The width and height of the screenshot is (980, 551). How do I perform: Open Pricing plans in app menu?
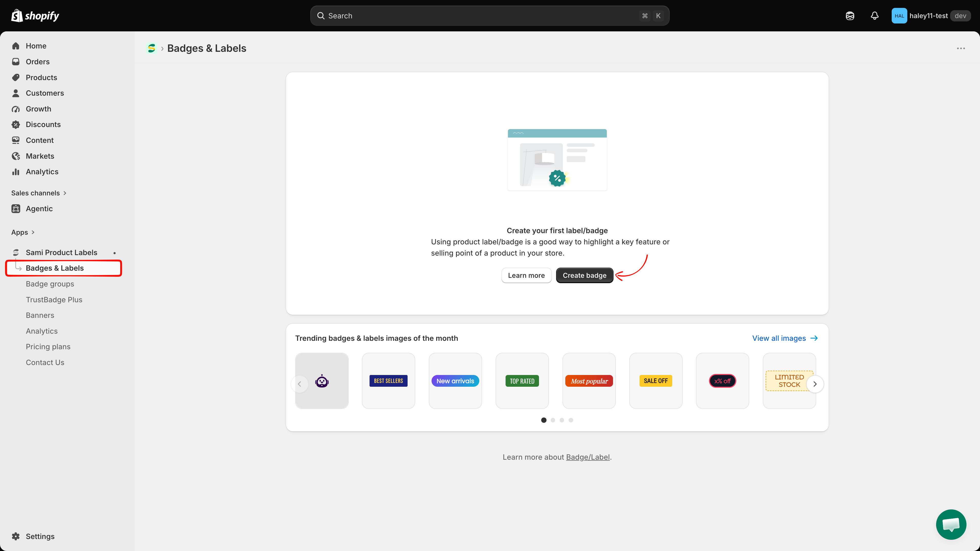pyautogui.click(x=48, y=347)
